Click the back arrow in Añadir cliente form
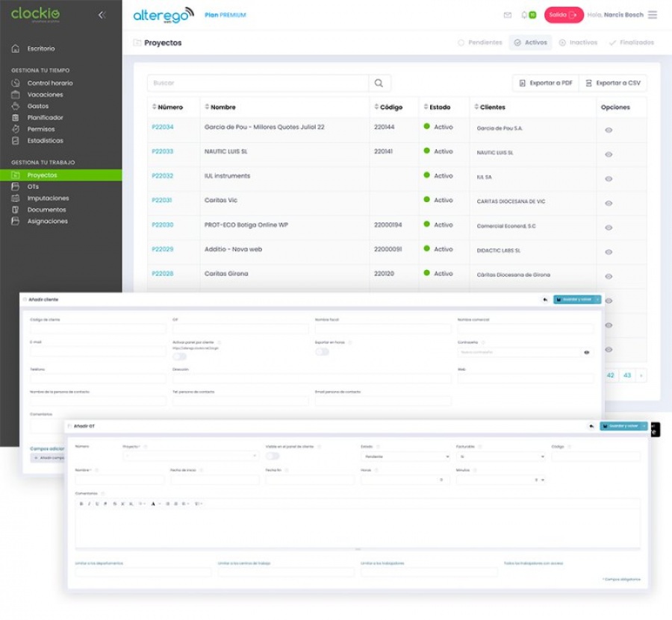Image resolution: width=672 pixels, height=620 pixels. pyautogui.click(x=545, y=299)
